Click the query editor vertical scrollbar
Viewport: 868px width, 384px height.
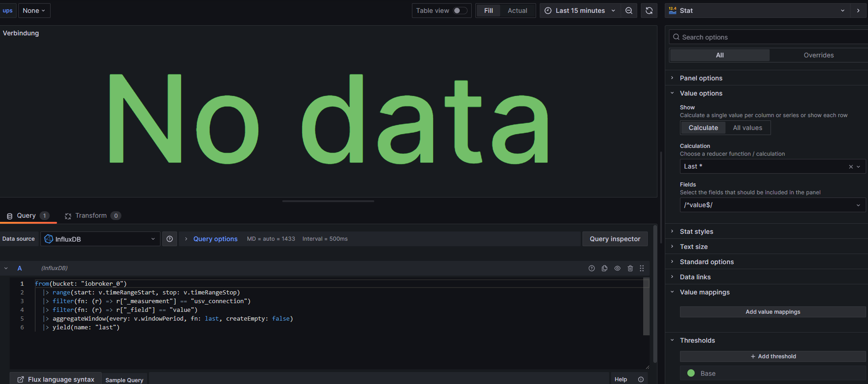click(646, 306)
